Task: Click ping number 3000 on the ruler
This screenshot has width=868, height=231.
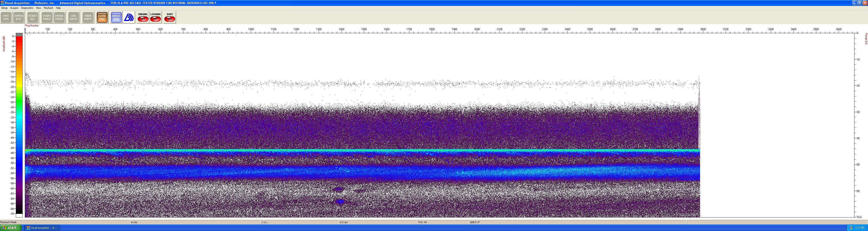Action: coord(703,29)
